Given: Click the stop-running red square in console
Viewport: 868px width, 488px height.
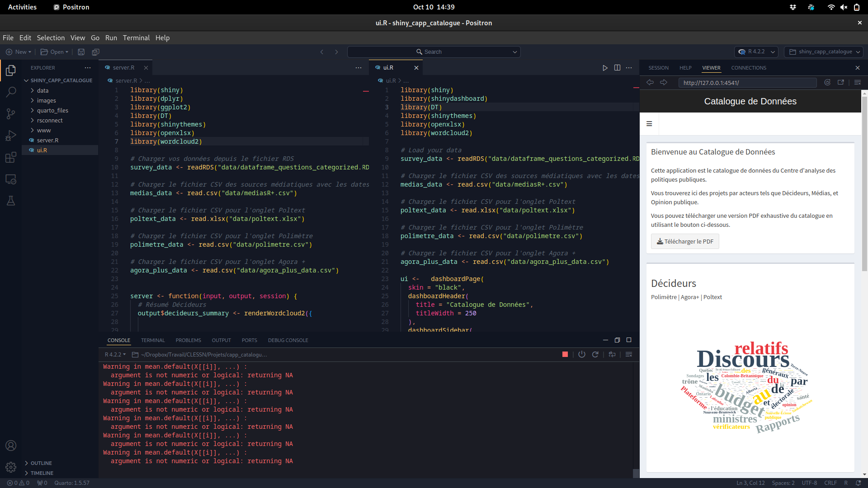Looking at the screenshot, I should (565, 355).
